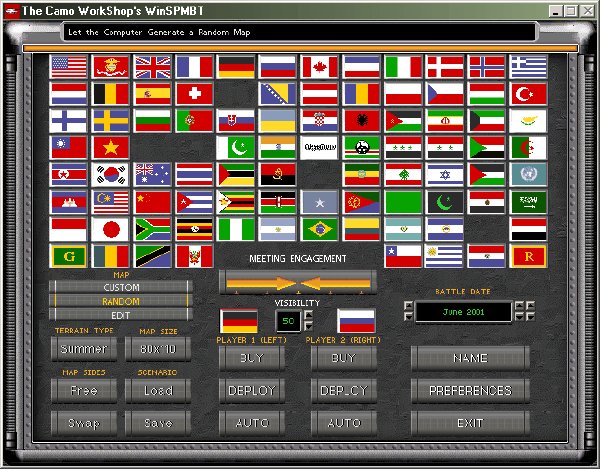Toggle the Free map sides button
This screenshot has width=600, height=469.
tap(84, 391)
